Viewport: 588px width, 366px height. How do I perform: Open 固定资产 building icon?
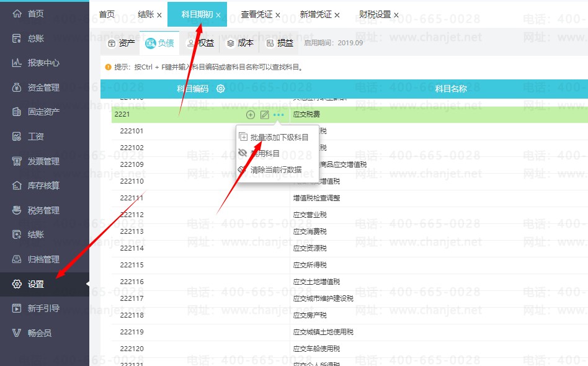click(x=17, y=112)
